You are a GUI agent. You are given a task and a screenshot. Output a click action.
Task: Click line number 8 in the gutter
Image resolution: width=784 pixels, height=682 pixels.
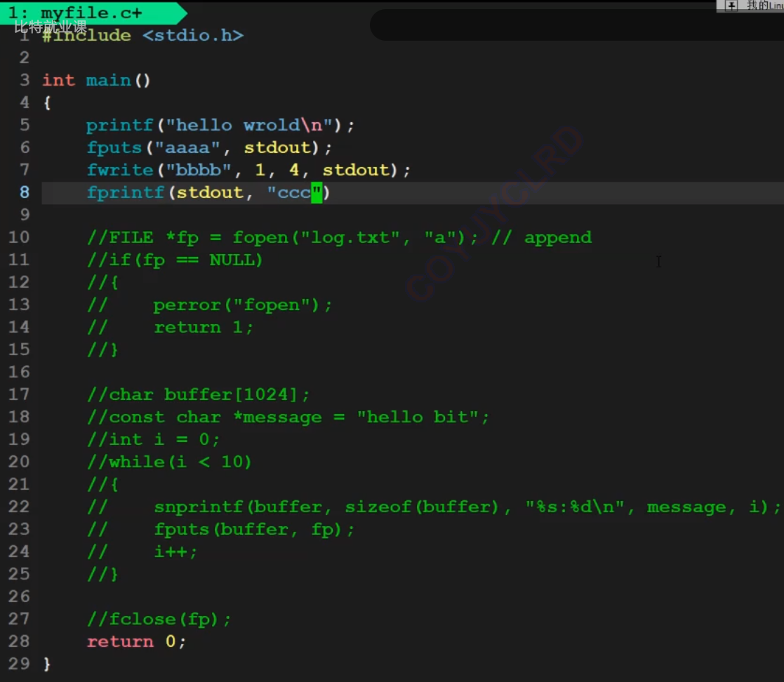[x=25, y=192]
